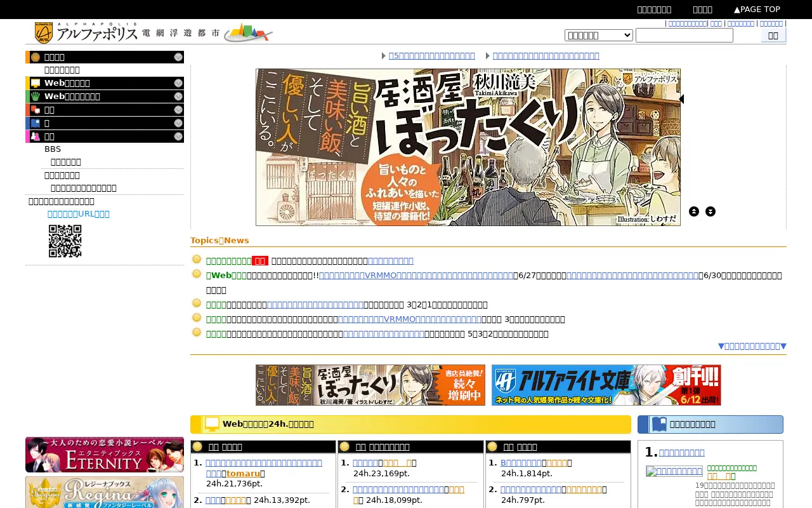Click the pink people icon in sidebar
Screen dimensions: 812x508
click(x=36, y=137)
